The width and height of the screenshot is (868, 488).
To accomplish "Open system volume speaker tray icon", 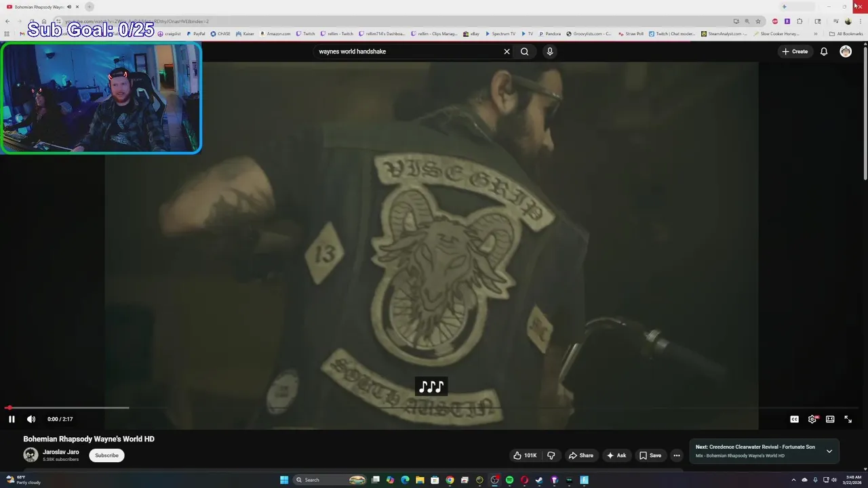I will pyautogui.click(x=833, y=480).
